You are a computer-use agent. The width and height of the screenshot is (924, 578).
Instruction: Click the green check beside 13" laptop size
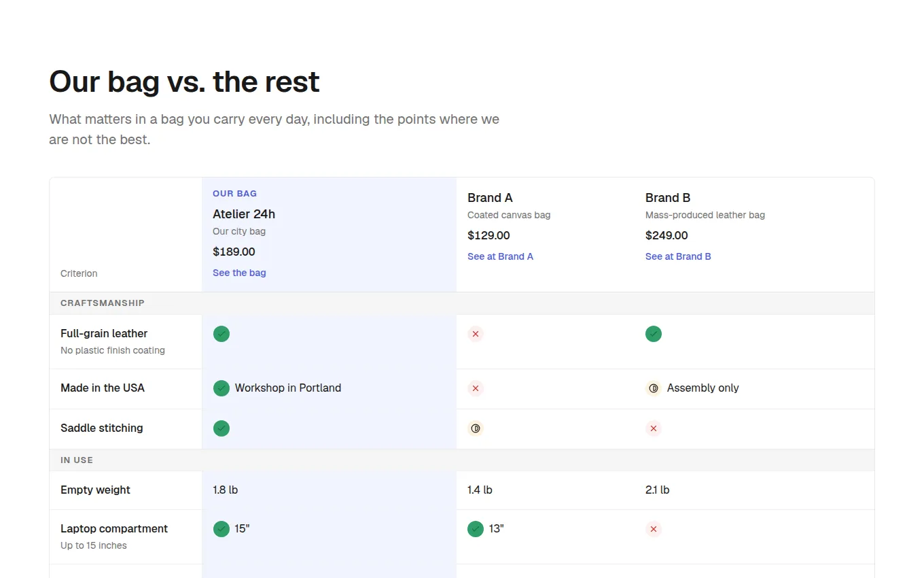(x=476, y=529)
